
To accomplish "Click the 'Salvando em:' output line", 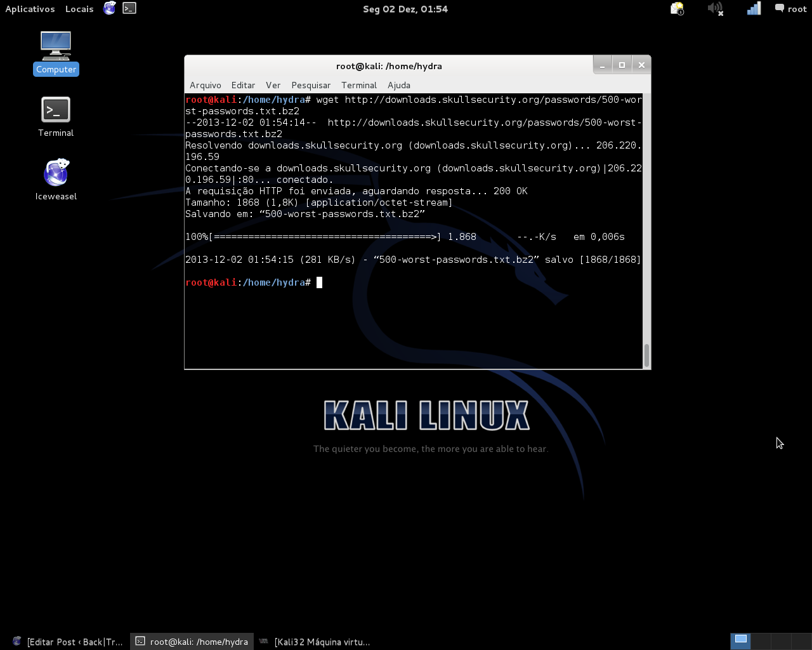I will click(305, 214).
